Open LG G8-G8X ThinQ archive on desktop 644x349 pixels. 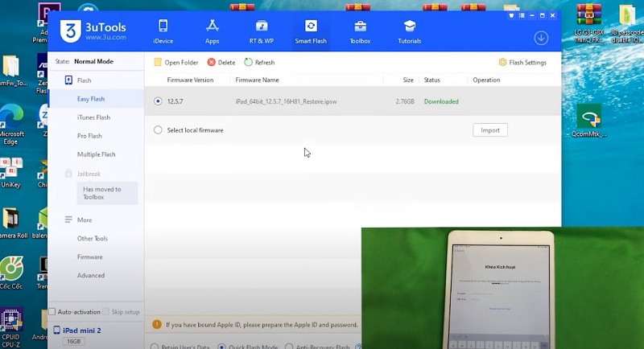pyautogui.click(x=588, y=24)
